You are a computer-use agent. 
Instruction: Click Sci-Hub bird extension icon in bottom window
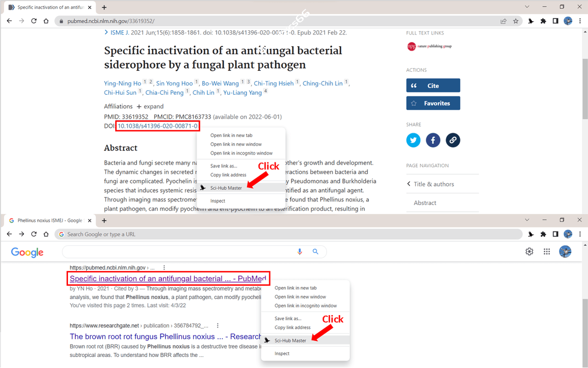[531, 234]
